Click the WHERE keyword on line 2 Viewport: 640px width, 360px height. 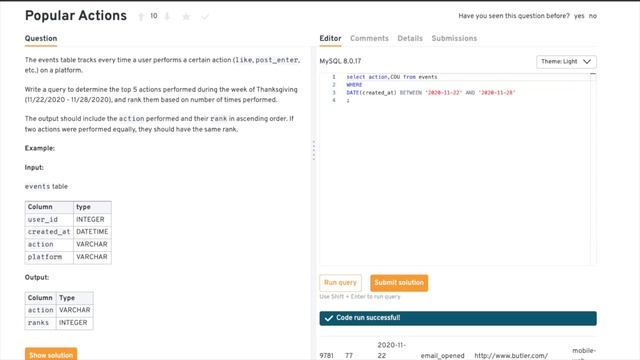(354, 85)
